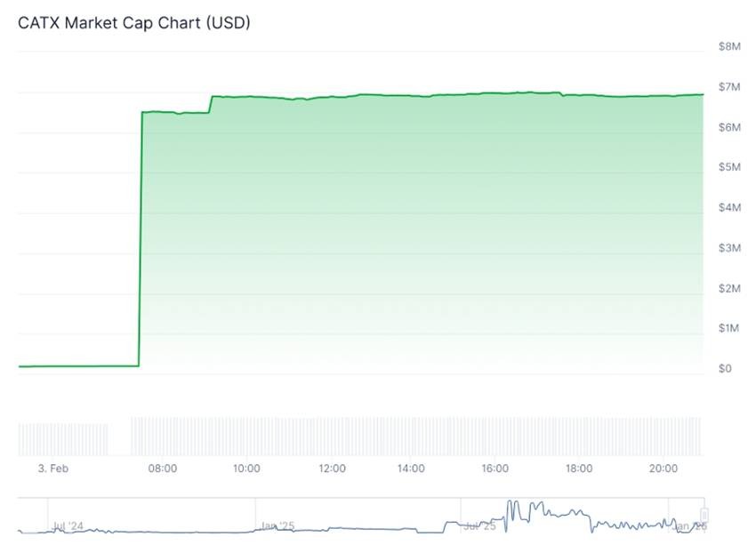
Task: Click the 08:00 time axis label
Action: click(163, 469)
